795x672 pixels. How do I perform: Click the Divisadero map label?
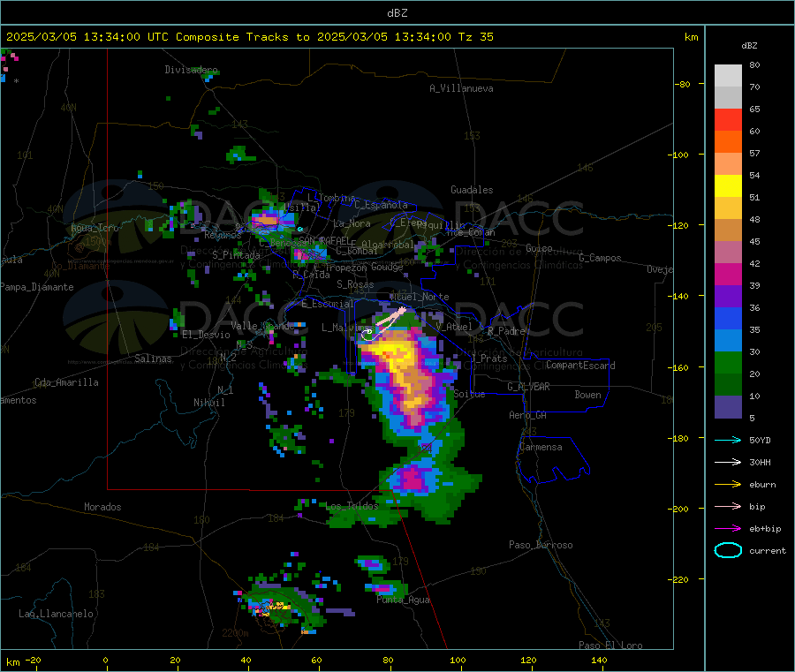tap(191, 70)
